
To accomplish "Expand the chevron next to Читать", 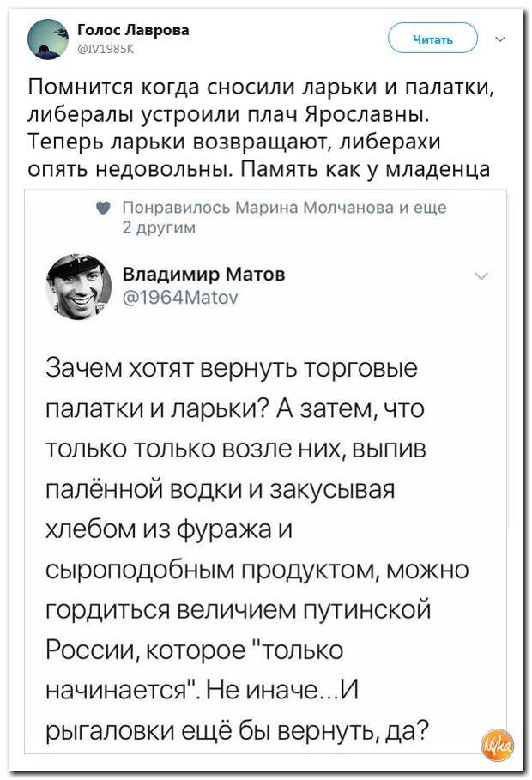I will point(501,38).
